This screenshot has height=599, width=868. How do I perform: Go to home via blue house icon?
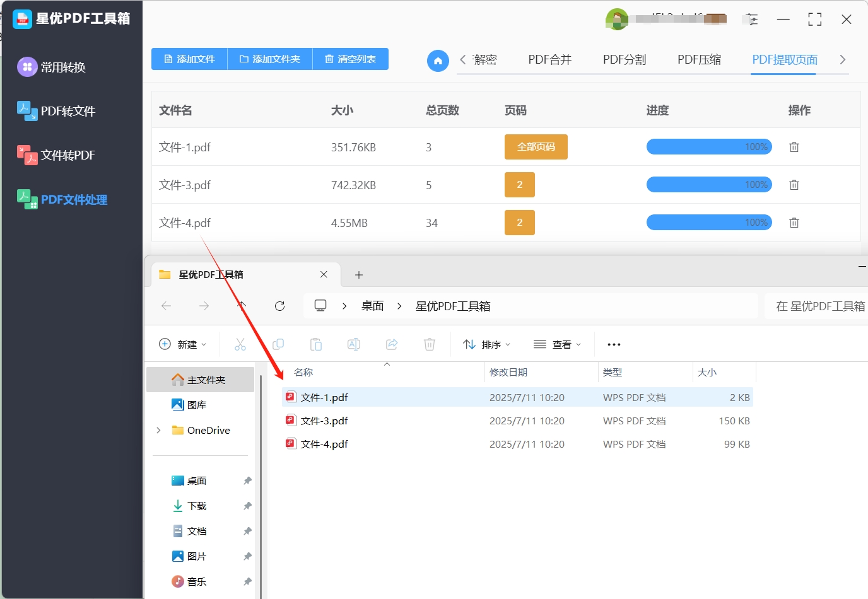[x=438, y=61]
